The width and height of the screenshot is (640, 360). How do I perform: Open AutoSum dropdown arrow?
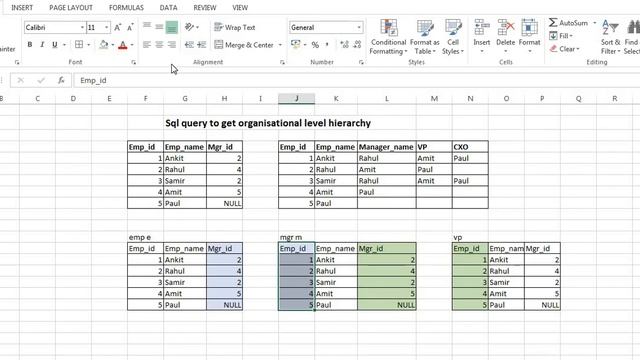(x=594, y=23)
